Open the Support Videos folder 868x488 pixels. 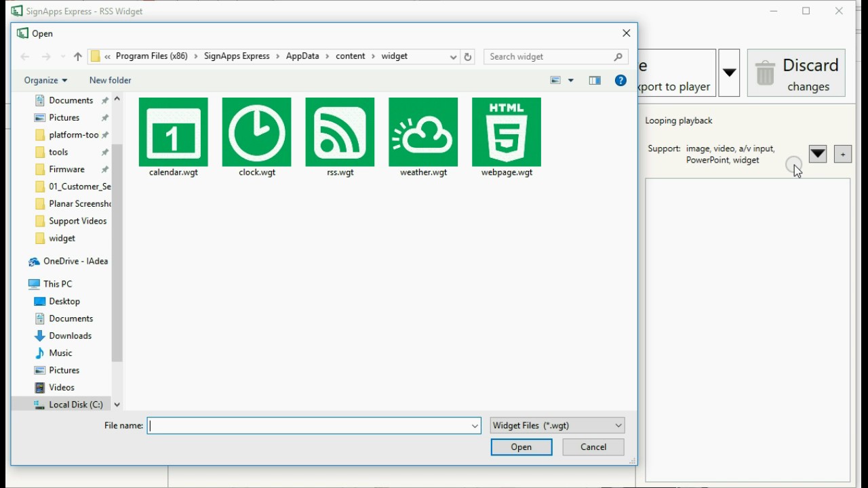coord(72,221)
